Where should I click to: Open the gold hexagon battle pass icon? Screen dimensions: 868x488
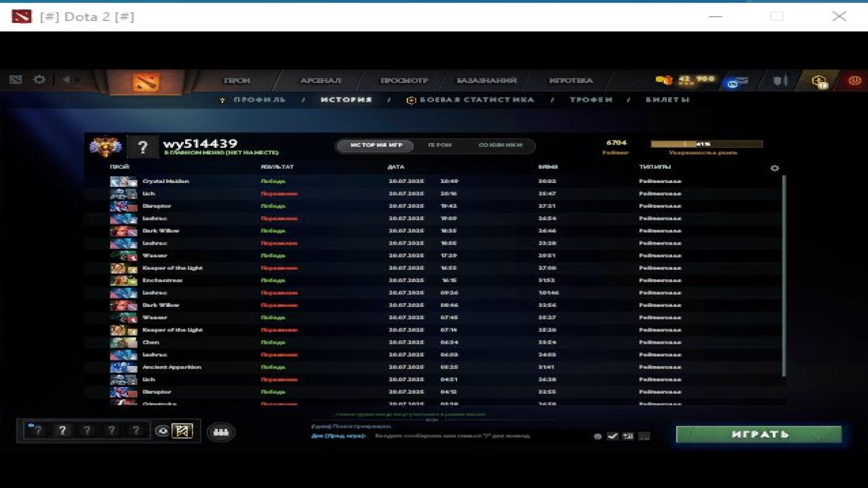tap(820, 81)
